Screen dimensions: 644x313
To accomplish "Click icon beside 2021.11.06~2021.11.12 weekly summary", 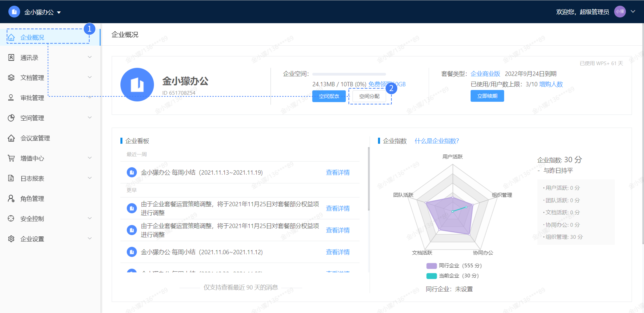I will point(132,252).
